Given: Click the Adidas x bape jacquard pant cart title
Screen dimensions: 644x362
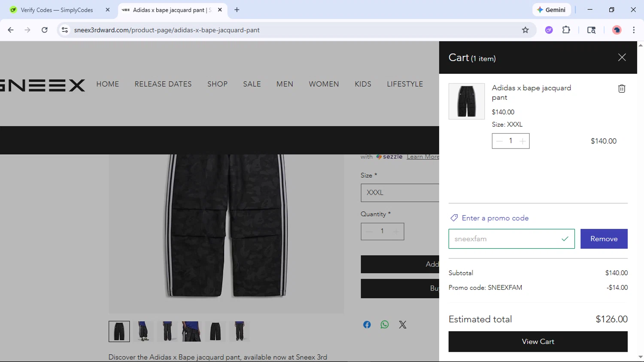Looking at the screenshot, I should pos(532,93).
